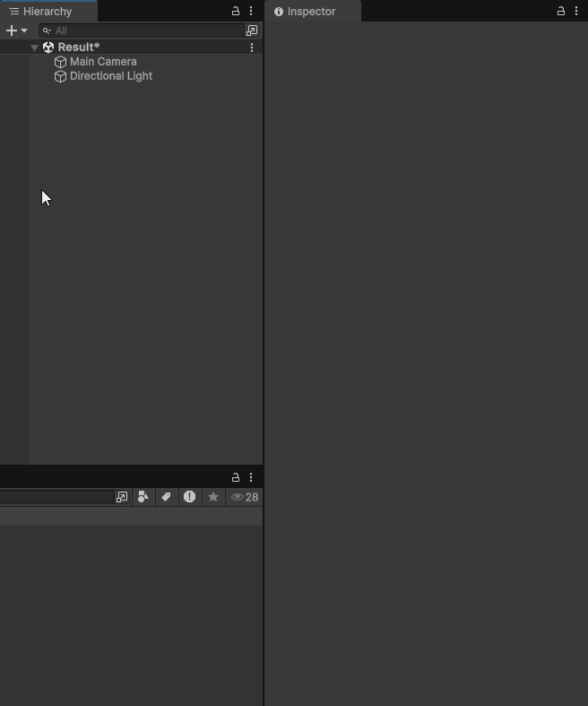The height and width of the screenshot is (706, 588).
Task: Toggle the Project panel lock
Action: point(236,477)
